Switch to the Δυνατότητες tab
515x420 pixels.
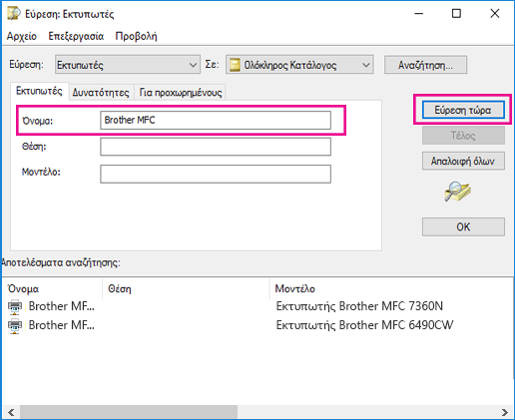pos(101,92)
